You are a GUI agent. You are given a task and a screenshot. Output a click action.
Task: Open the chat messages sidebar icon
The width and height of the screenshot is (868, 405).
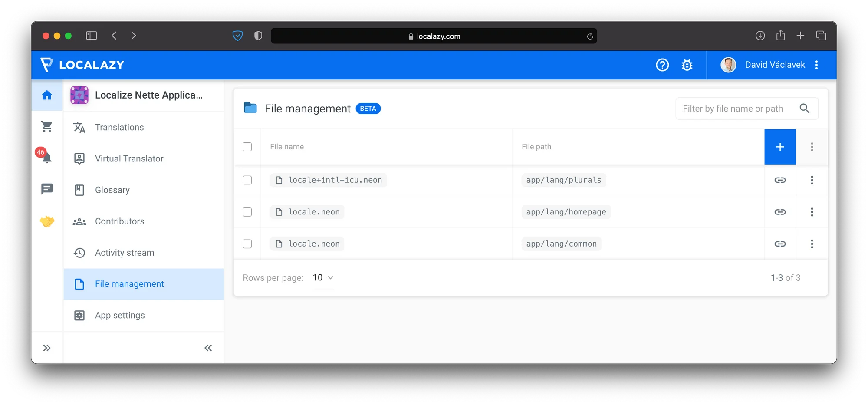tap(46, 189)
